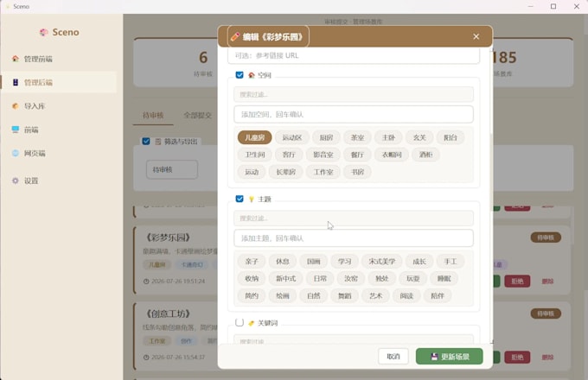Click the clock icon on the 创意工坊 card
Viewport: 588px width, 380px height.
click(146, 358)
